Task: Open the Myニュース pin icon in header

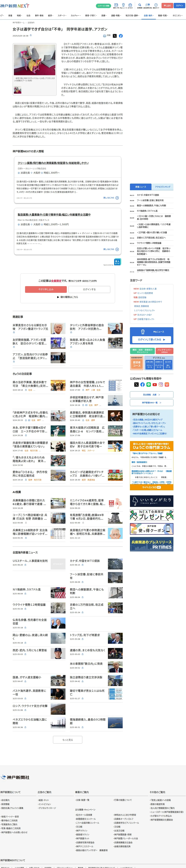Action: click(123, 5)
